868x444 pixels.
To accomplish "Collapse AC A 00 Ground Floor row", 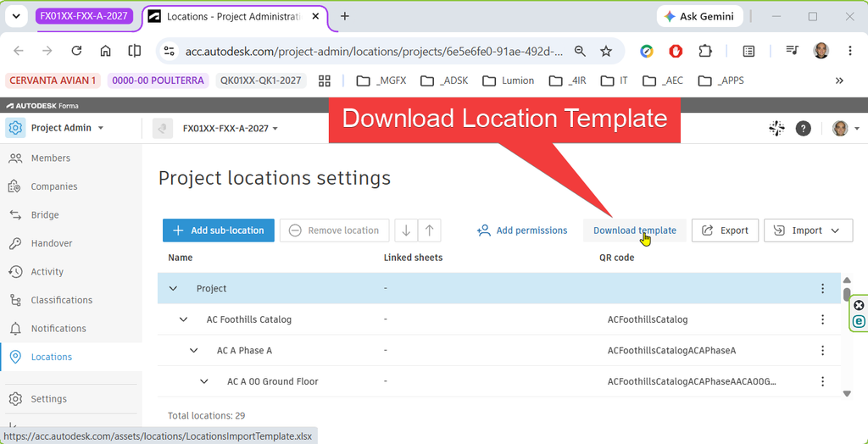I will coord(204,381).
